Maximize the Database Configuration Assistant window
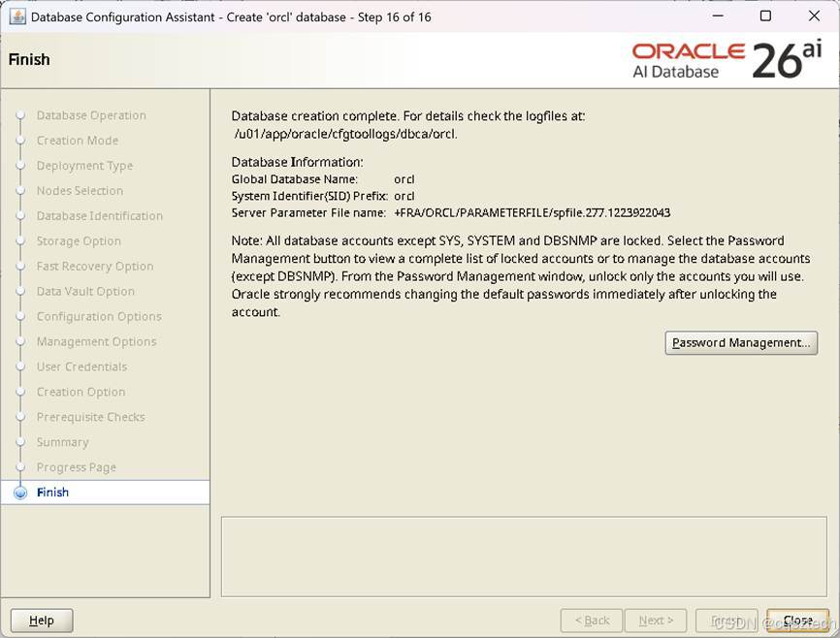This screenshot has width=840, height=638. (765, 16)
